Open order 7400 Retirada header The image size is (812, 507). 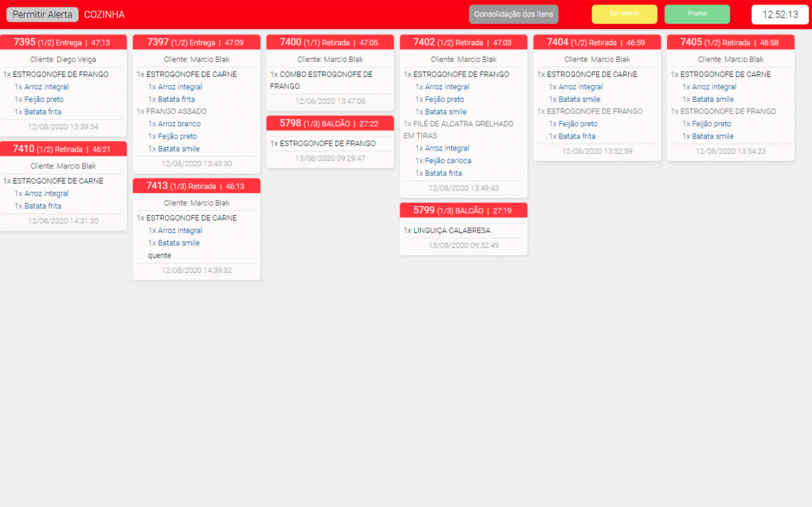[330, 42]
